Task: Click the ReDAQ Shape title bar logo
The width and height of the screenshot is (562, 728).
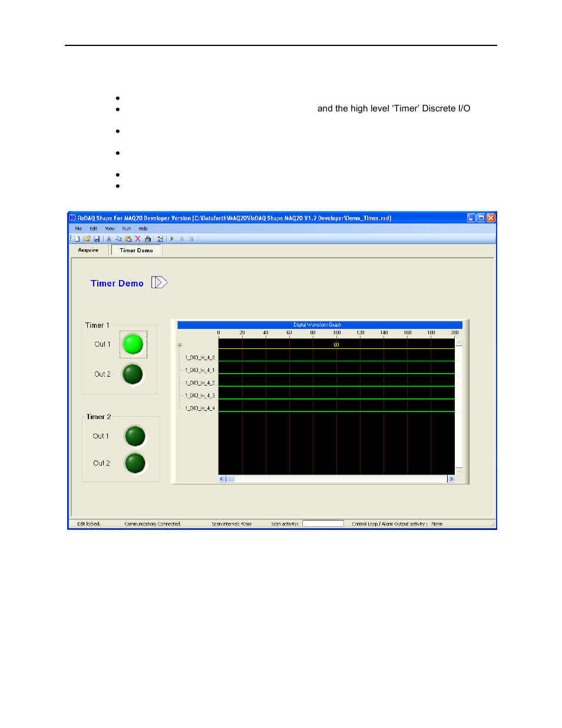Action: click(x=73, y=218)
